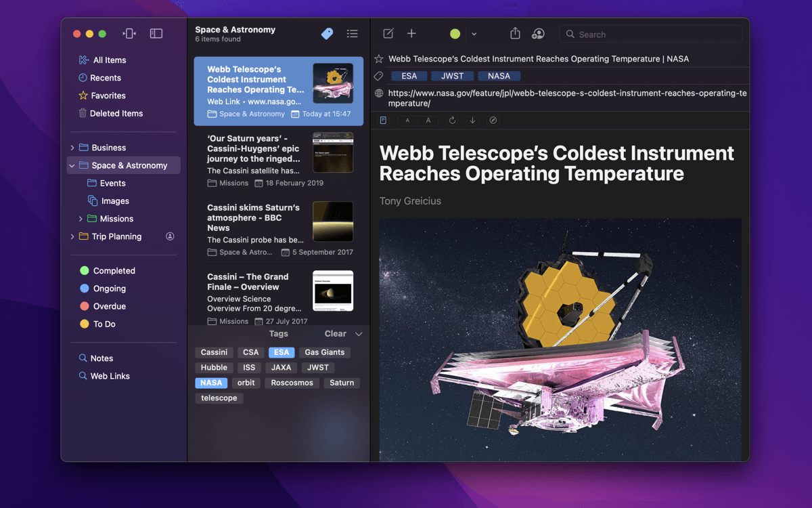Click the compass open-in-browser icon
This screenshot has width=812, height=508.
pos(493,121)
